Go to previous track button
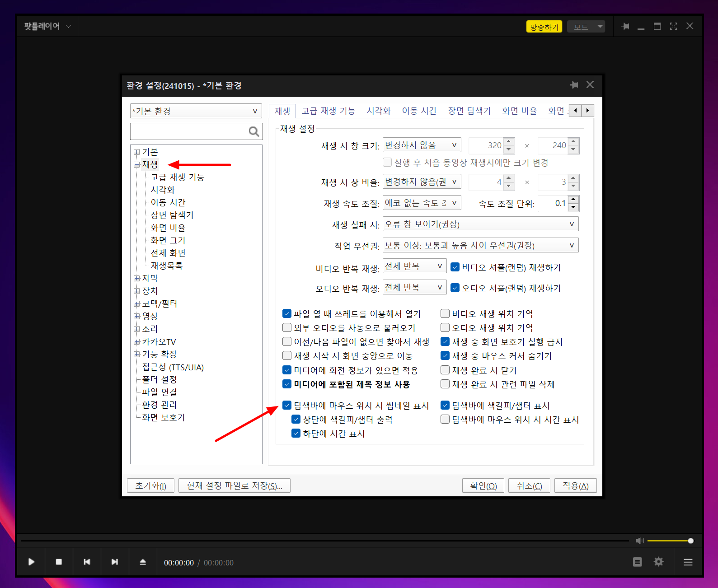The image size is (718, 588). click(x=87, y=562)
